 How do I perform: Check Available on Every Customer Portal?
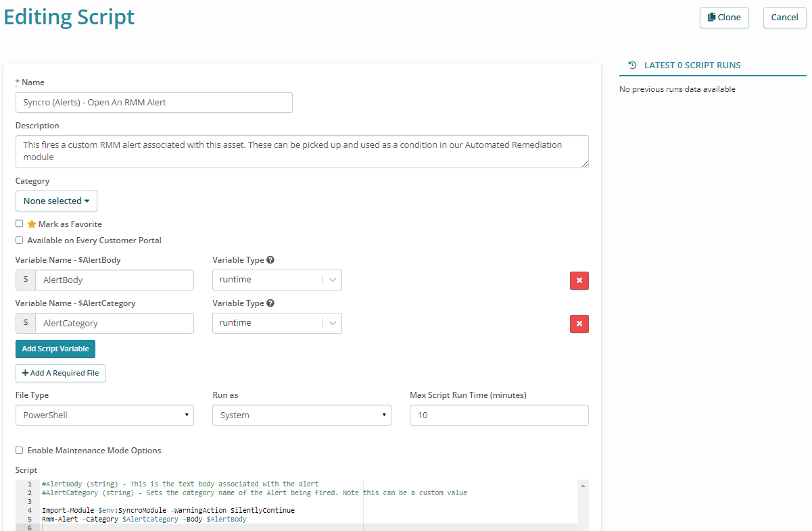20,240
